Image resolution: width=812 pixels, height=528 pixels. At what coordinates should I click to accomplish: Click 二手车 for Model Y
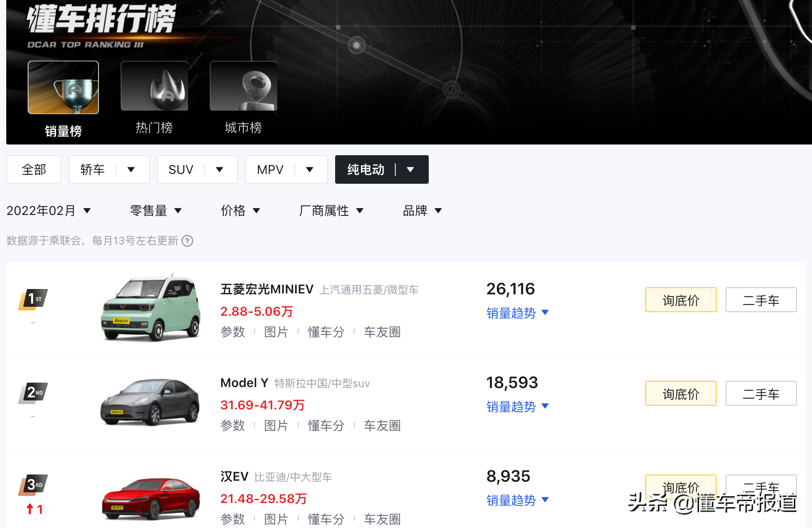click(761, 393)
